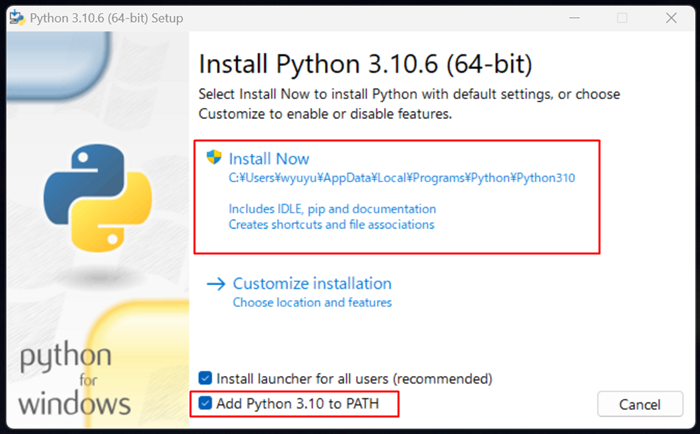700x434 pixels.
Task: Click 'Includes IDLE, pip and documentation' text
Action: pos(332,209)
